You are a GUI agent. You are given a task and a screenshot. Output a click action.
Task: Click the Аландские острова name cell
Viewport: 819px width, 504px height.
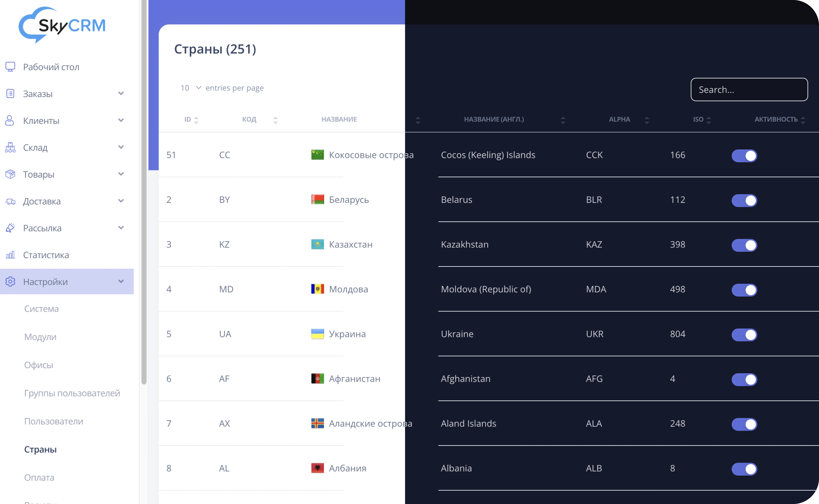(371, 423)
